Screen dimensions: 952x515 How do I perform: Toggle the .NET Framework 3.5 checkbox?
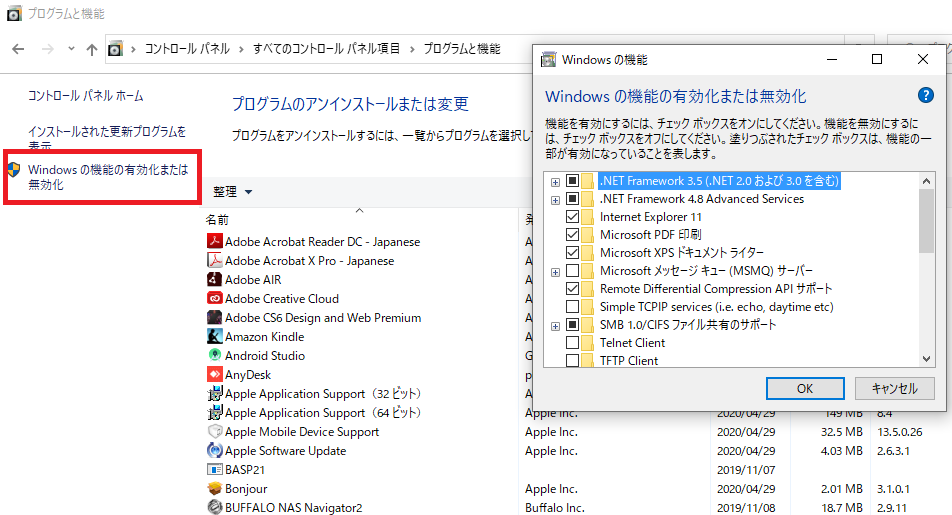click(572, 180)
